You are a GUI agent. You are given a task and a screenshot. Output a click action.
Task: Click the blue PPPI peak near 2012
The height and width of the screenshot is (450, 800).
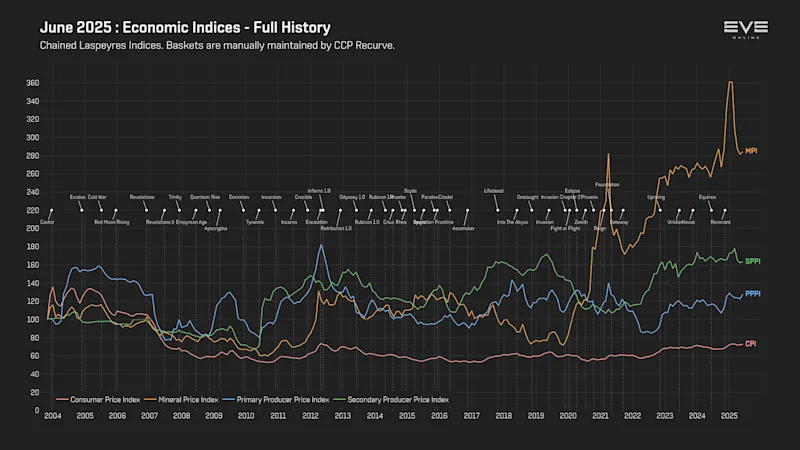[x=321, y=245]
